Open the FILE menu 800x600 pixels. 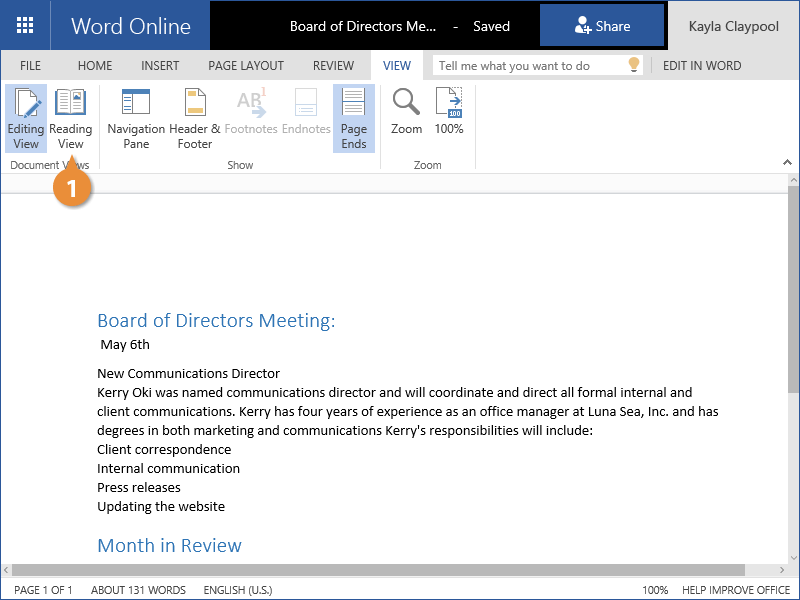(x=31, y=66)
